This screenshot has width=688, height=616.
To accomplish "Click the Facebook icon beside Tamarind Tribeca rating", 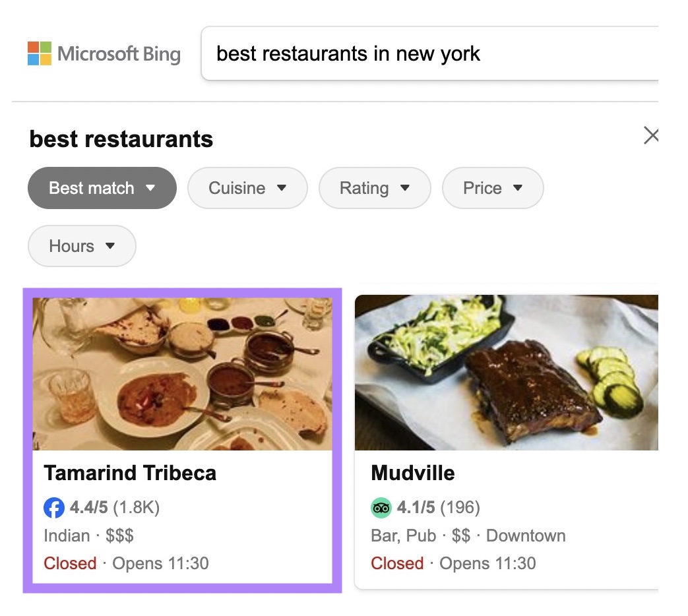I will point(54,508).
